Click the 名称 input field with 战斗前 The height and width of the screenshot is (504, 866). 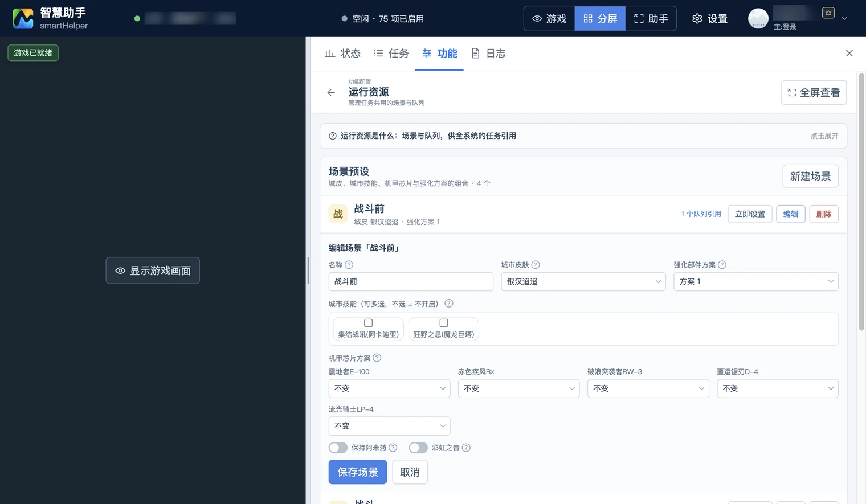[411, 281]
